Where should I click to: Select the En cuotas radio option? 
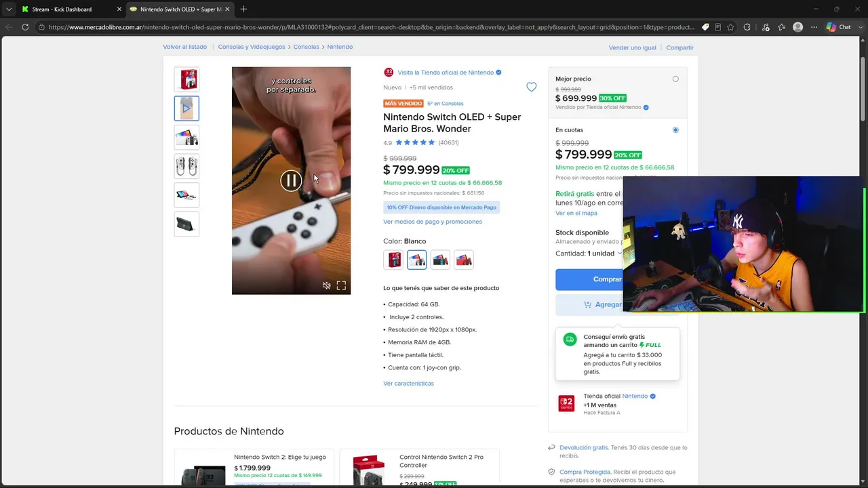(675, 129)
